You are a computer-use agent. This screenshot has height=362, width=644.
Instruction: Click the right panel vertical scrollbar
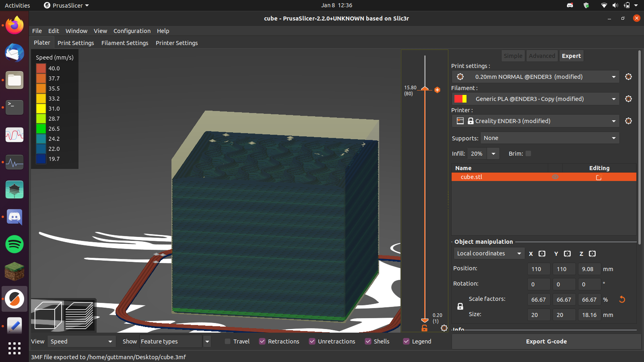click(x=639, y=147)
